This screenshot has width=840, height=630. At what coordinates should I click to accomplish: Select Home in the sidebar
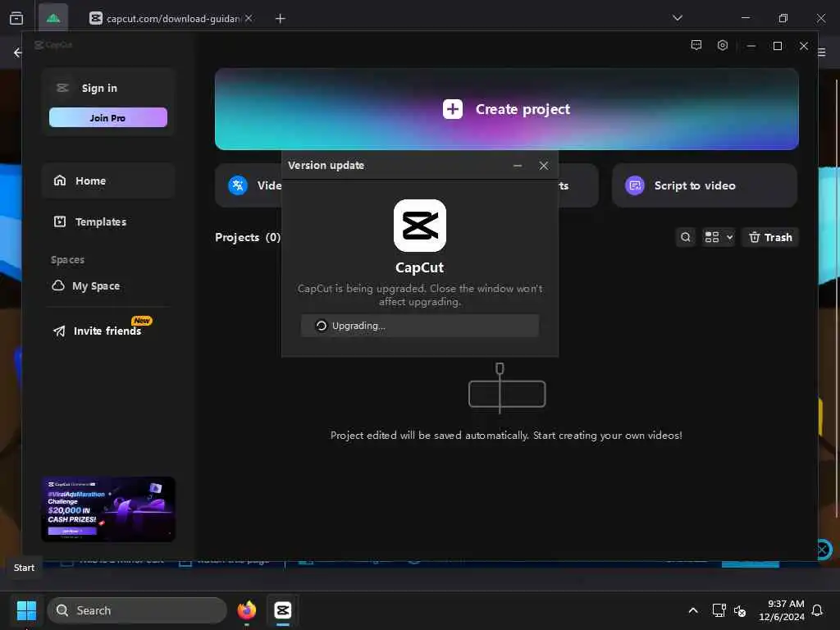[107, 181]
